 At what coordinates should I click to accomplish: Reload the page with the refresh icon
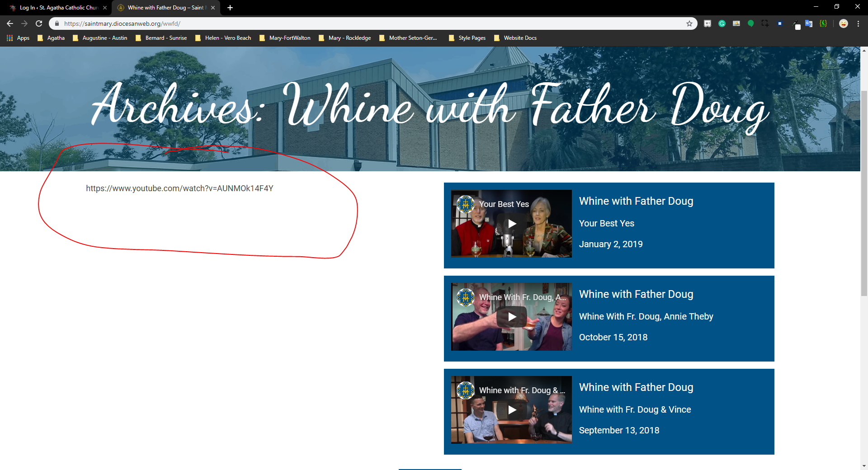pos(39,23)
